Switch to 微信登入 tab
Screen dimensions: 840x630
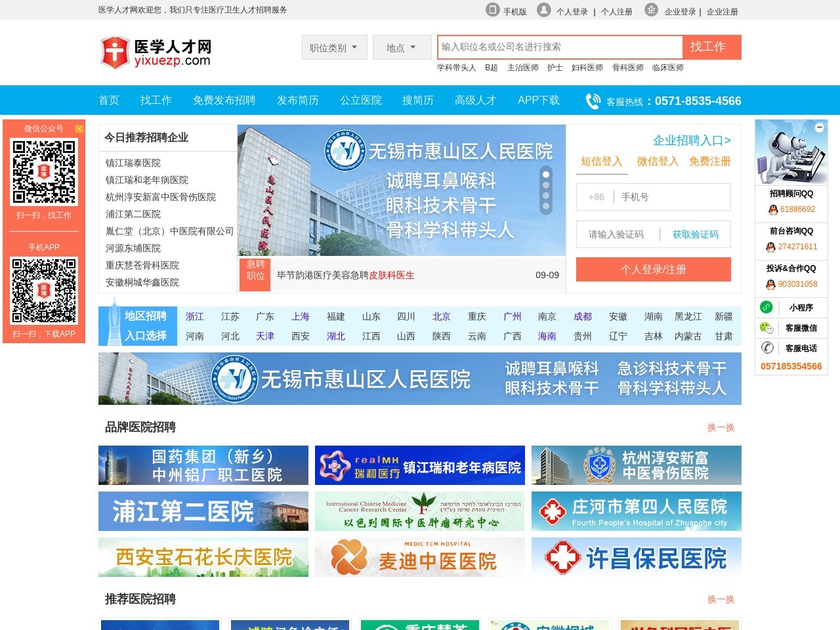658,161
